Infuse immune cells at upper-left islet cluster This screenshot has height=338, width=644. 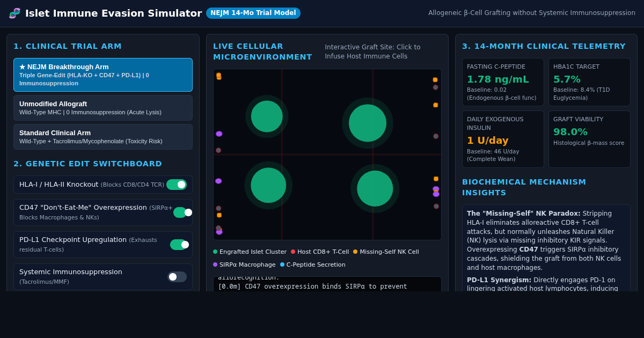(x=267, y=116)
